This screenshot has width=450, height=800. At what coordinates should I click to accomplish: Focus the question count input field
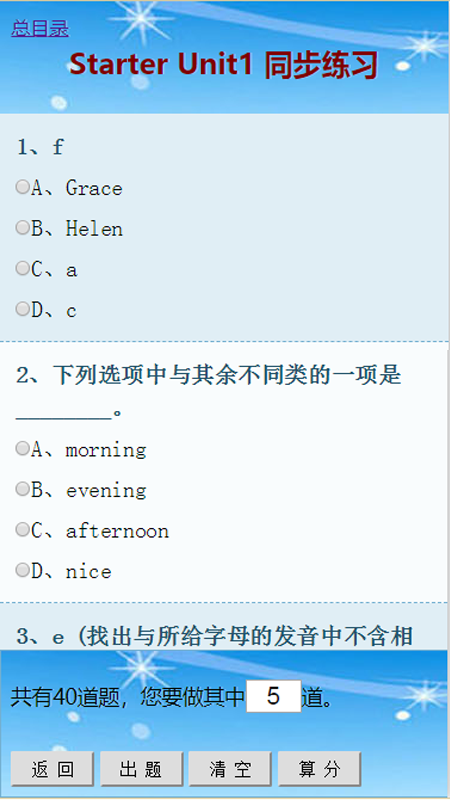pos(273,696)
